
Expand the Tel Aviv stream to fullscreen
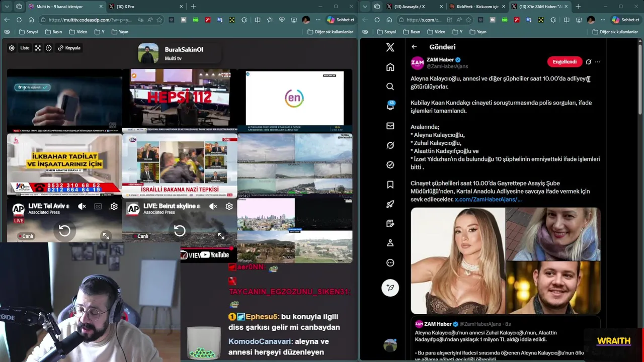point(106,236)
